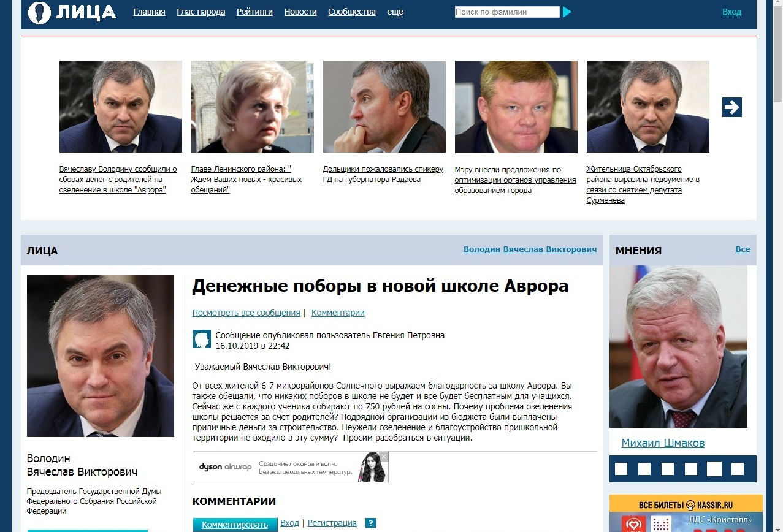Go to the Новости section
Viewport: 783px width, 532px height.
pos(300,12)
